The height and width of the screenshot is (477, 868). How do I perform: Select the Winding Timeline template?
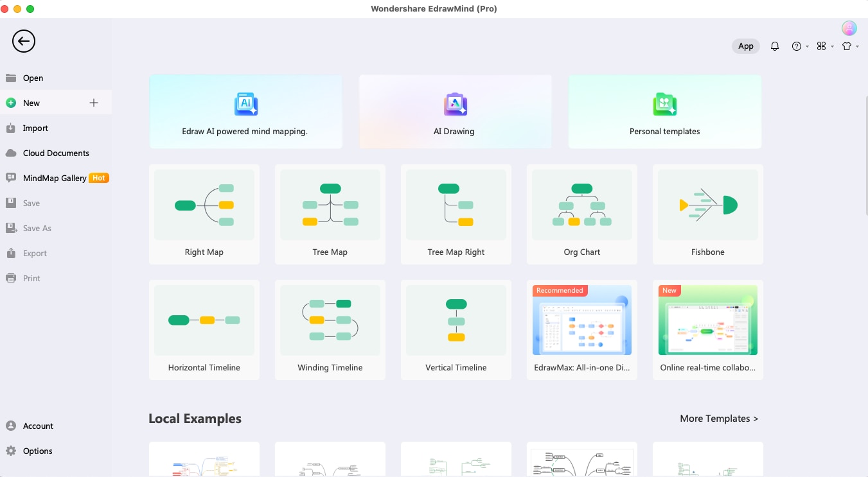coord(330,330)
